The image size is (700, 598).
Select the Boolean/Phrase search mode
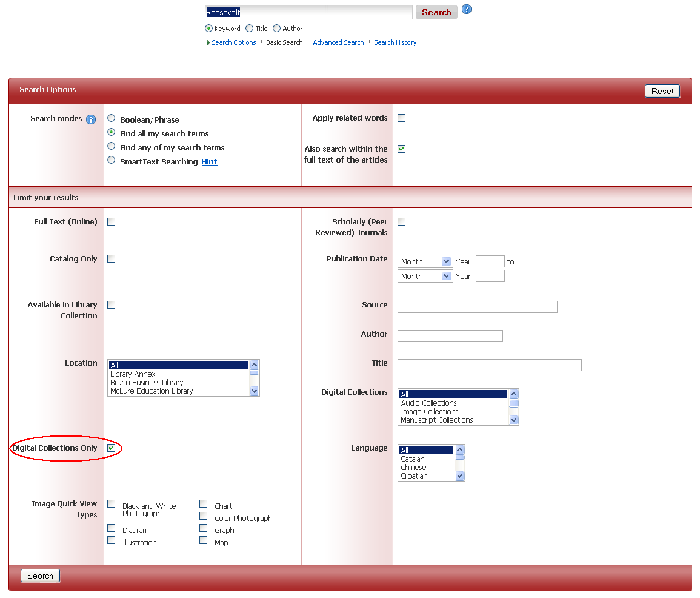tap(112, 118)
